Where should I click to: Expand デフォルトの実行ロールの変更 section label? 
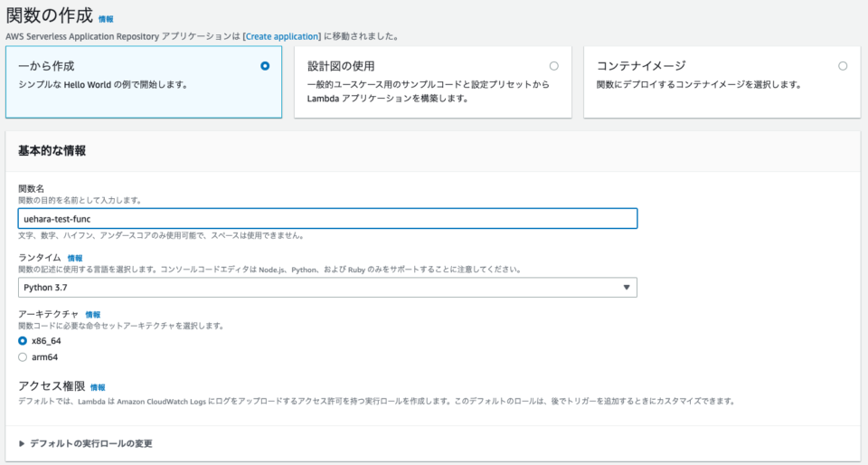pyautogui.click(x=90, y=443)
